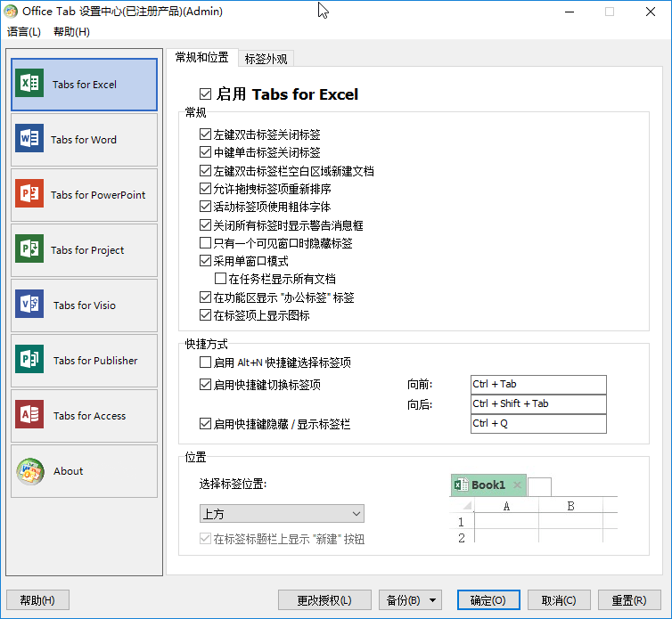Toggle 启用快捷键切换标签项 checkbox

205,385
